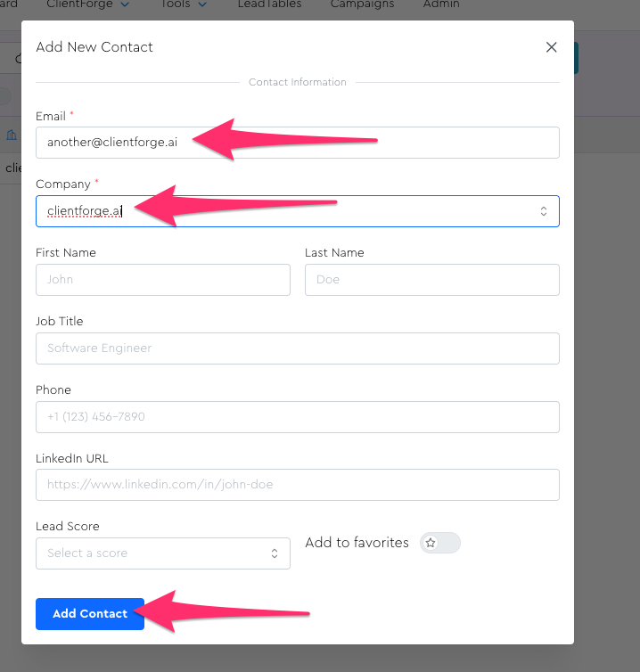Open the Admin menu item
Viewport: 640px width, 672px height.
(441, 4)
